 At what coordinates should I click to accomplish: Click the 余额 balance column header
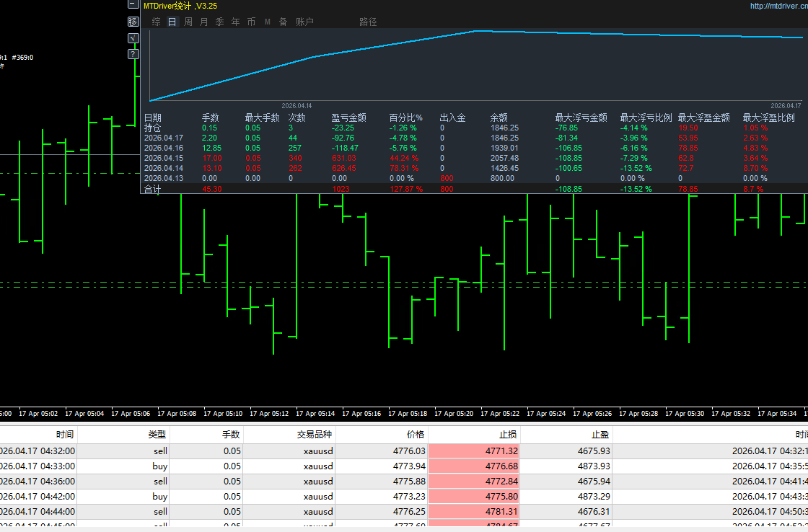[499, 118]
